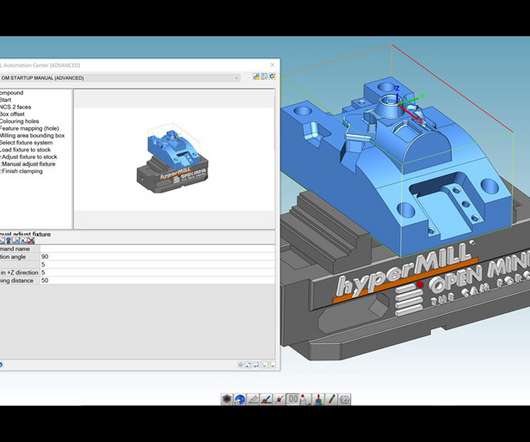Select the Load fixture to stock step

[x=25, y=150]
